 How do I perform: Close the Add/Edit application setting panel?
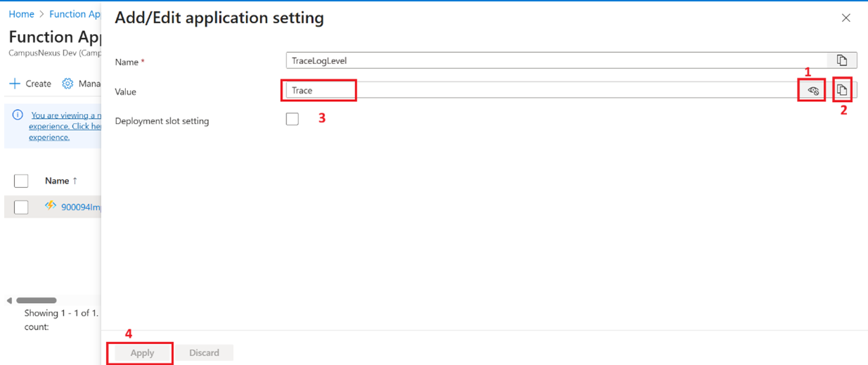845,18
